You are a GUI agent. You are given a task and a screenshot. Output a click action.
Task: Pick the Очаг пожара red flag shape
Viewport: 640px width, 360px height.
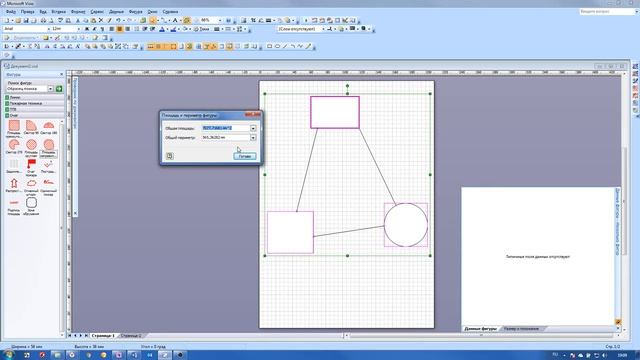[31, 167]
